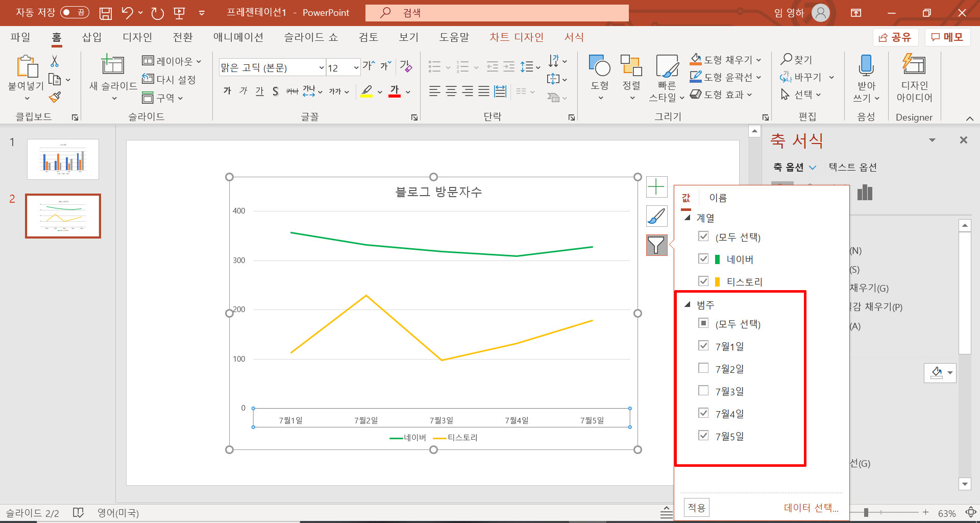Click the Chart Styles paintbrush icon
This screenshot has width=980, height=523.
656,216
